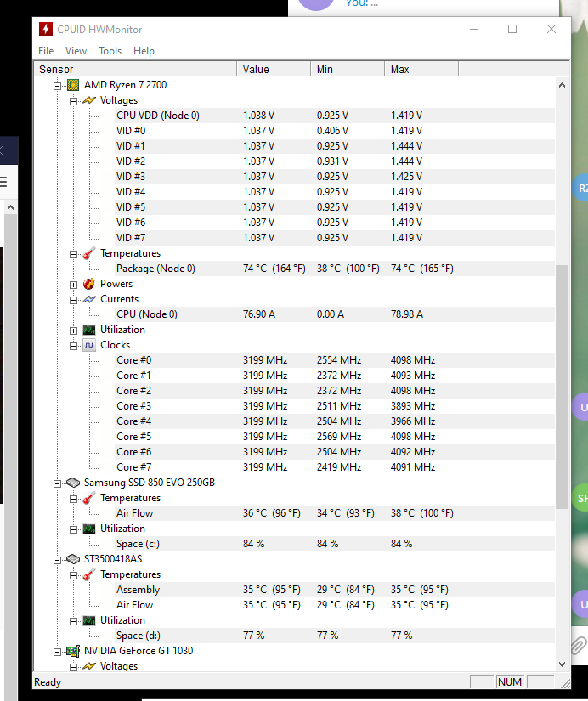Click the Samsung SSD Temperatures thermometer icon
The width and height of the screenshot is (588, 701).
click(x=89, y=498)
